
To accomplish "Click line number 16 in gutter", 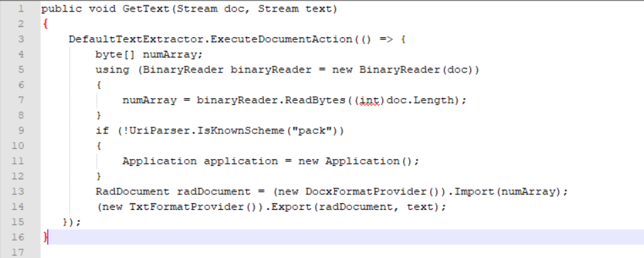I will 18,237.
